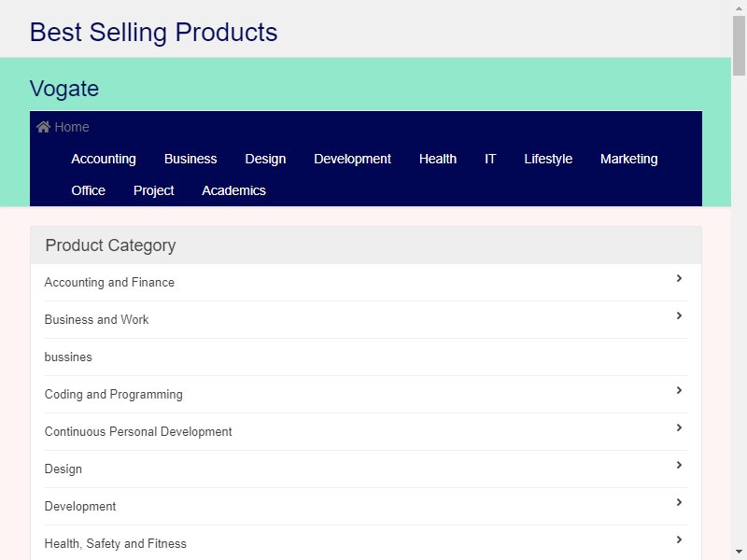This screenshot has height=560, width=747.
Task: Select the Lifestyle menu item
Action: coord(548,159)
